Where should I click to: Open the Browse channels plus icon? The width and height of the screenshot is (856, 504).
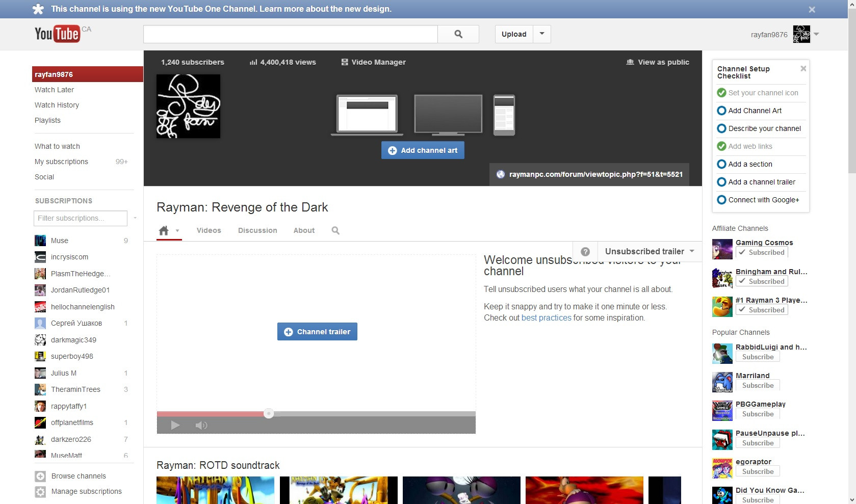(40, 476)
